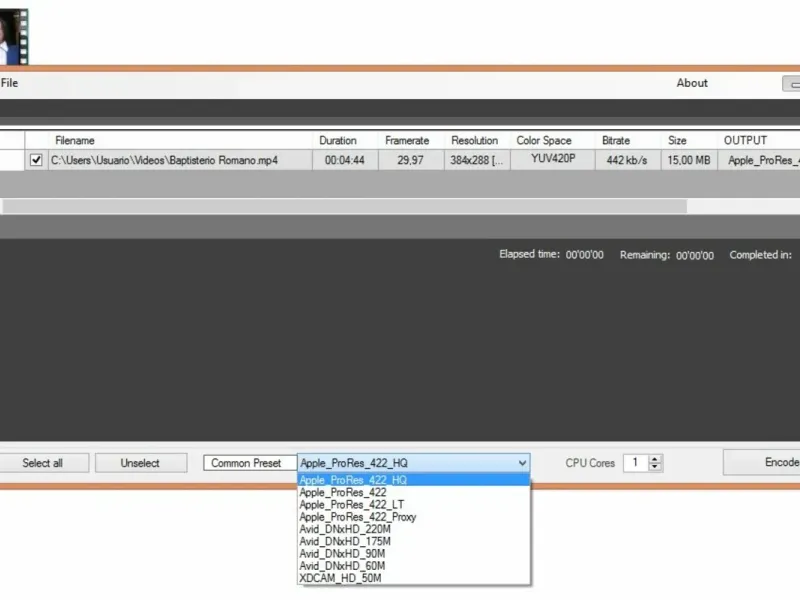Minimize the application window
Image resolution: width=800 pixels, height=600 pixels.
tap(792, 84)
